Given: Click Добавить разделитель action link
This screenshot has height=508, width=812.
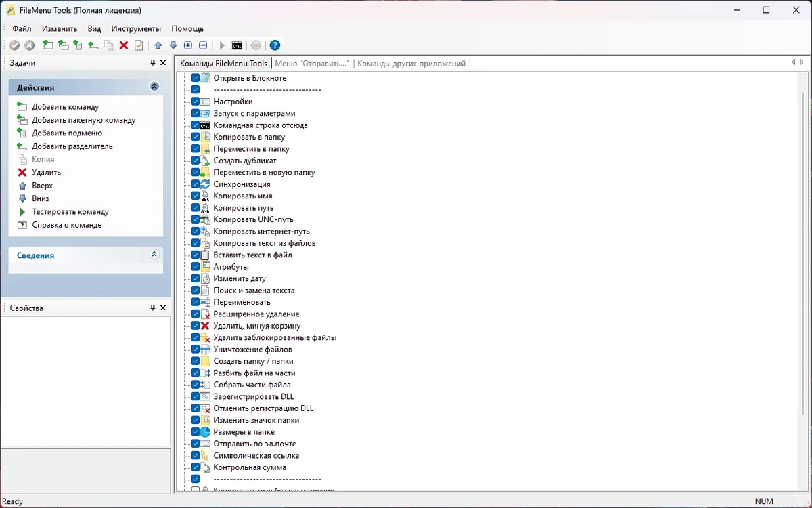Looking at the screenshot, I should 72,146.
